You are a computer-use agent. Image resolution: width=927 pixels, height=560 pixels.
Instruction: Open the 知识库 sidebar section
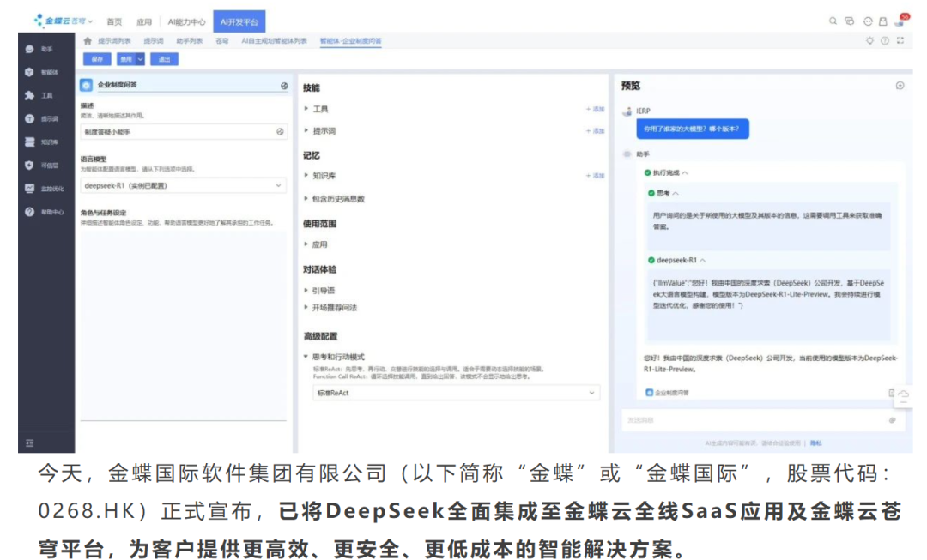(x=41, y=142)
